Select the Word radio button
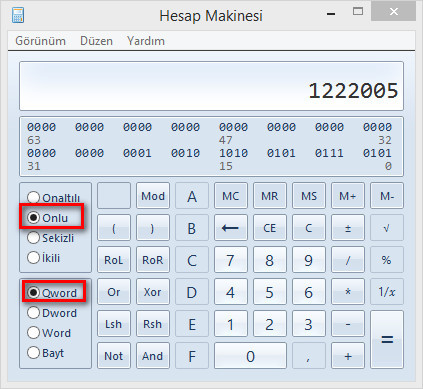This screenshot has height=389, width=423. click(49, 333)
